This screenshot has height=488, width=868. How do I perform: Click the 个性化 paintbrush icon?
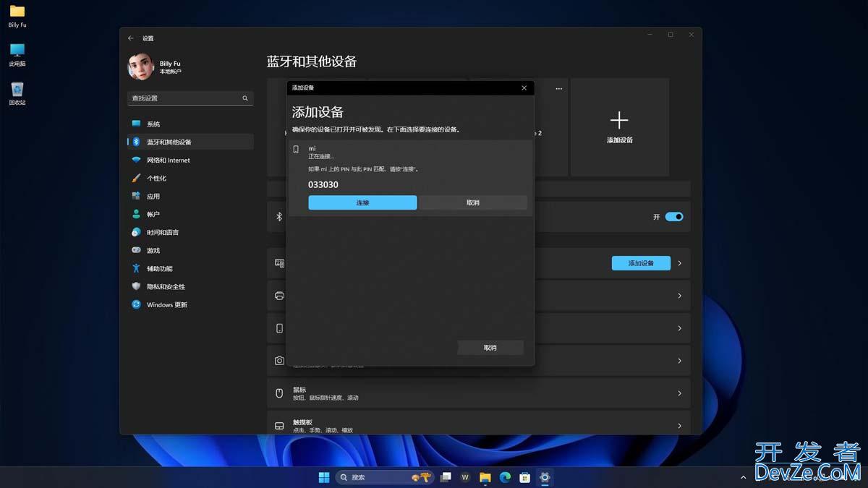(136, 178)
